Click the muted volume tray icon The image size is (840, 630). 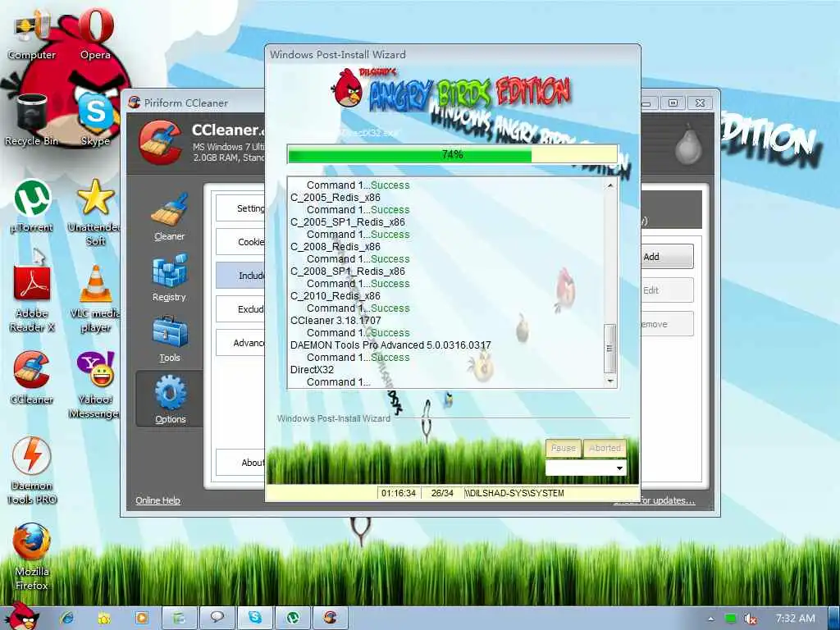[x=750, y=619]
